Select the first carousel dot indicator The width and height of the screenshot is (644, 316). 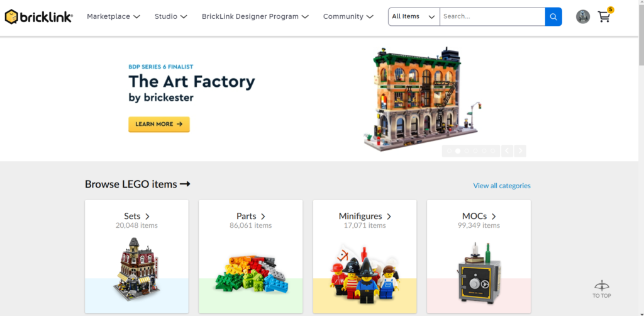tap(449, 151)
